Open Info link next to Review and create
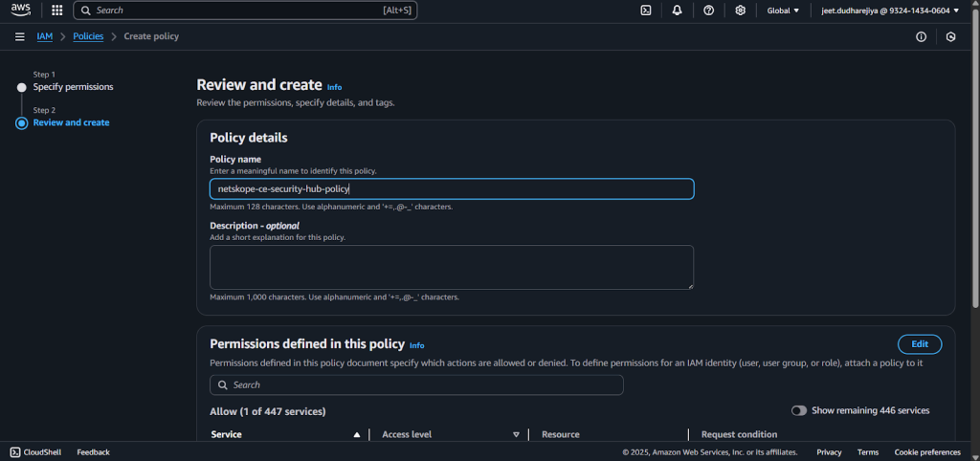 coord(334,87)
